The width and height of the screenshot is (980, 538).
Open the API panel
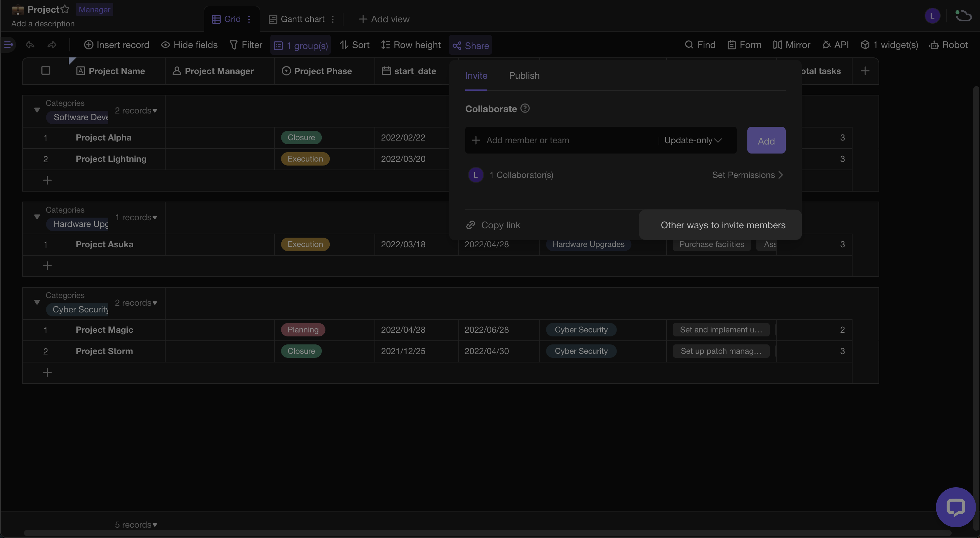point(835,45)
